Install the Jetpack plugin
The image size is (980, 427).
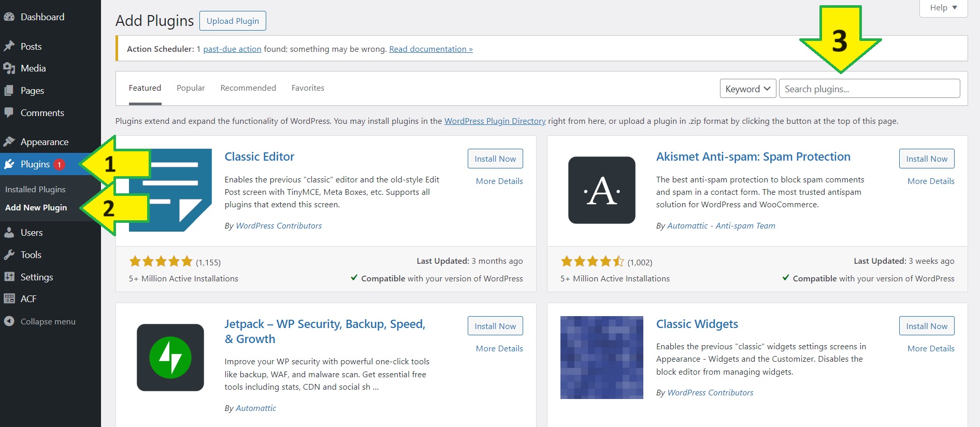coord(495,326)
